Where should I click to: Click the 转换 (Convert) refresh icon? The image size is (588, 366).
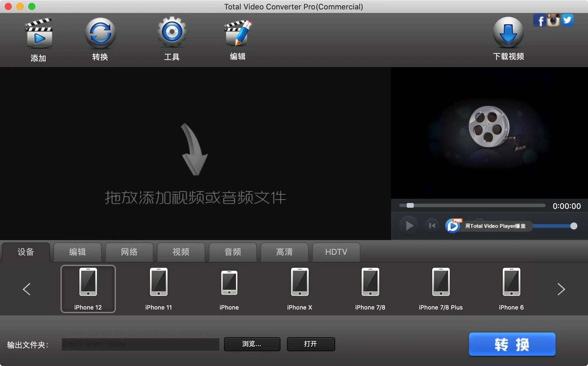click(100, 33)
